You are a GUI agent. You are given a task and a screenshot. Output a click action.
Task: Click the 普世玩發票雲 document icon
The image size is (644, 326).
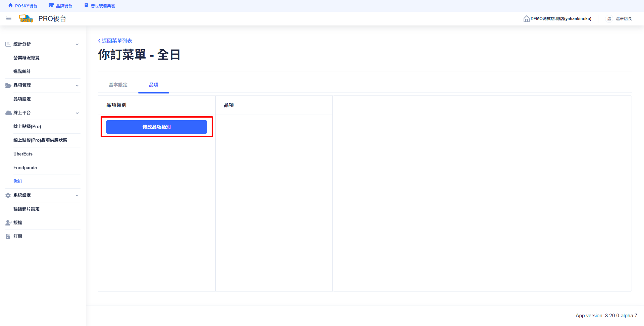[x=86, y=6]
